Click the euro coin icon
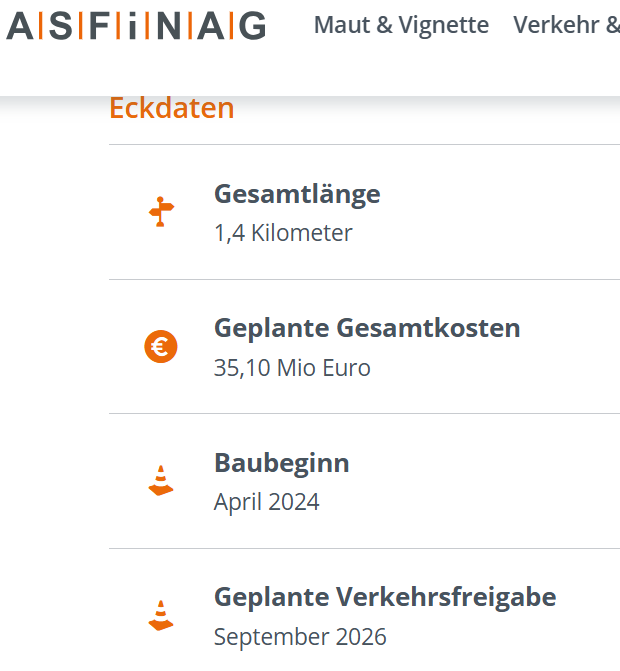The height and width of the screenshot is (671, 620). pyautogui.click(x=161, y=347)
